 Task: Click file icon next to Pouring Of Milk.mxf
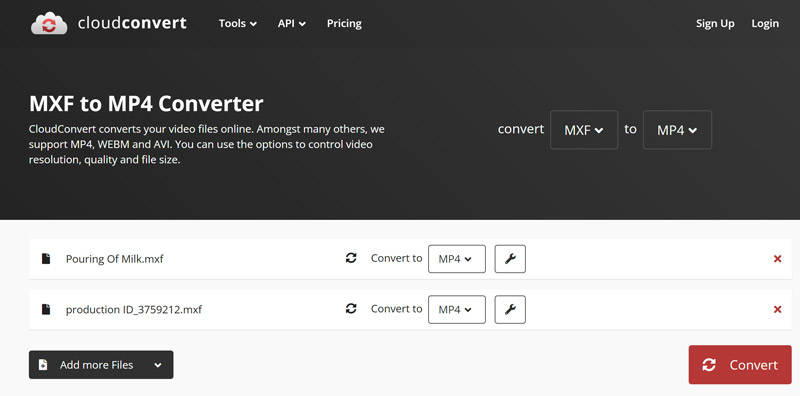[46, 259]
